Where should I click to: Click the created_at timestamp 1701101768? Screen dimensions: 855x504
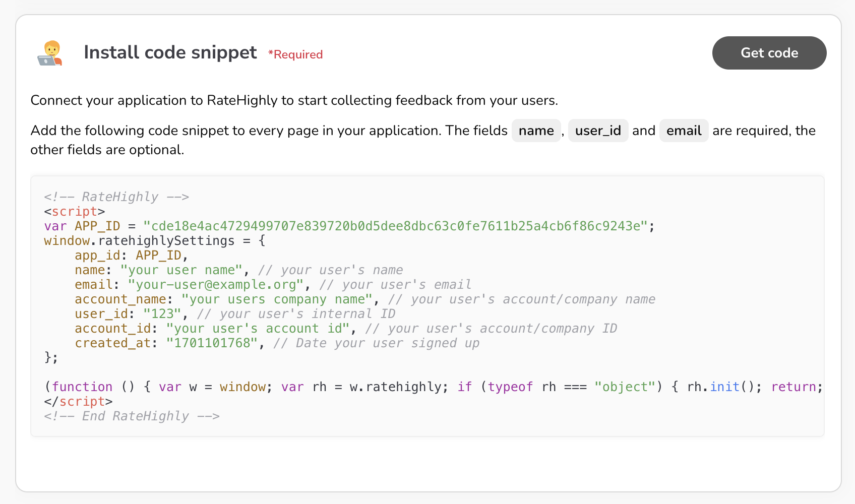coord(212,343)
